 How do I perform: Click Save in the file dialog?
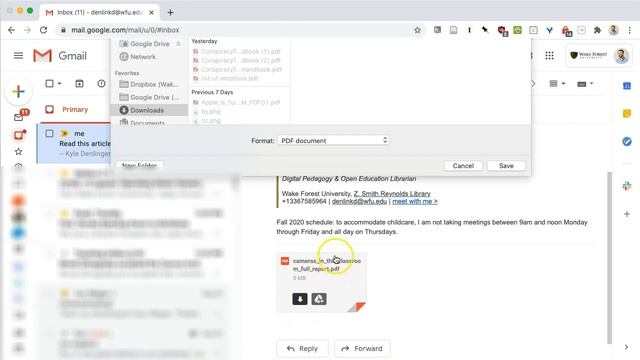coord(506,166)
